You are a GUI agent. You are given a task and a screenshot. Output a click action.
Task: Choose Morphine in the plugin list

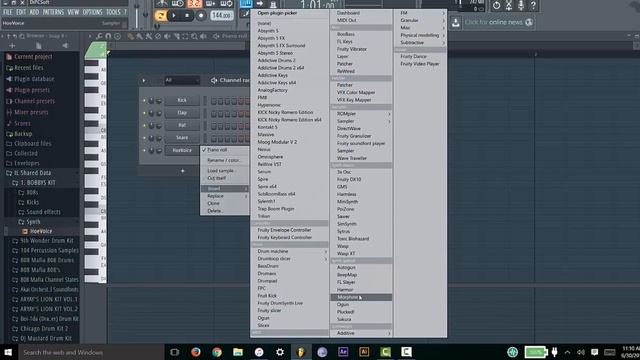(x=361, y=297)
